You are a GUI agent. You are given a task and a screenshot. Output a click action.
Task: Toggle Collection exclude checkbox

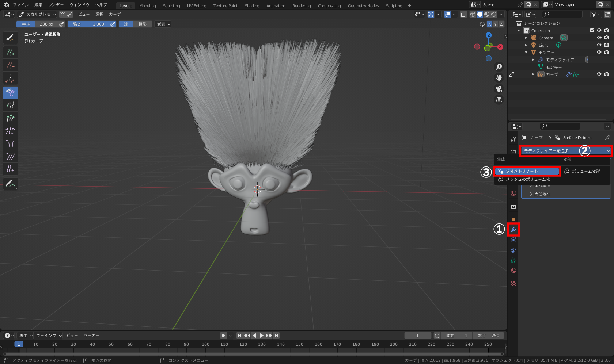[592, 30]
